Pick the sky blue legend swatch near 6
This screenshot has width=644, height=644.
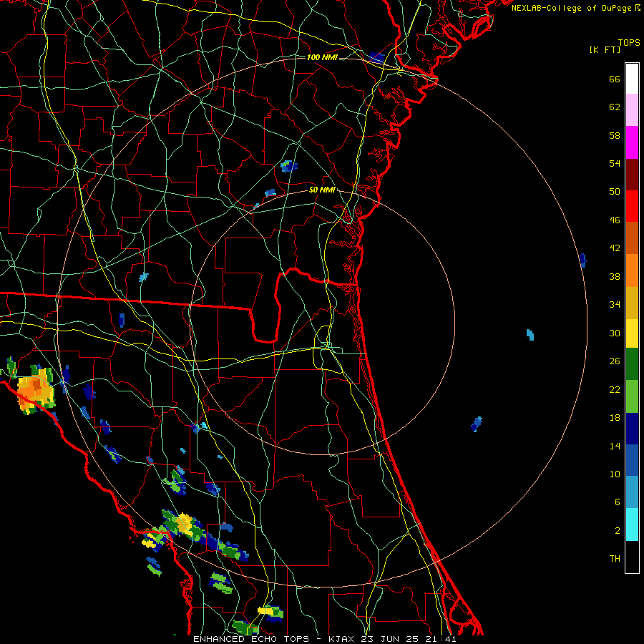(x=632, y=492)
